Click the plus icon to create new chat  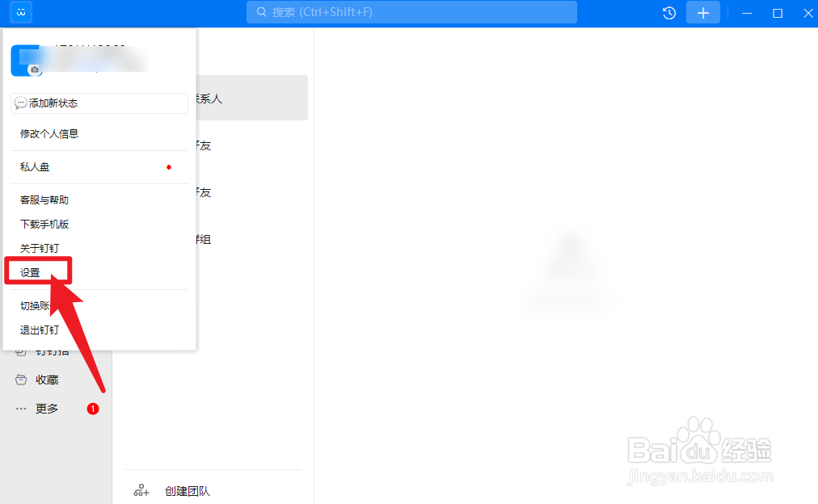(x=702, y=12)
